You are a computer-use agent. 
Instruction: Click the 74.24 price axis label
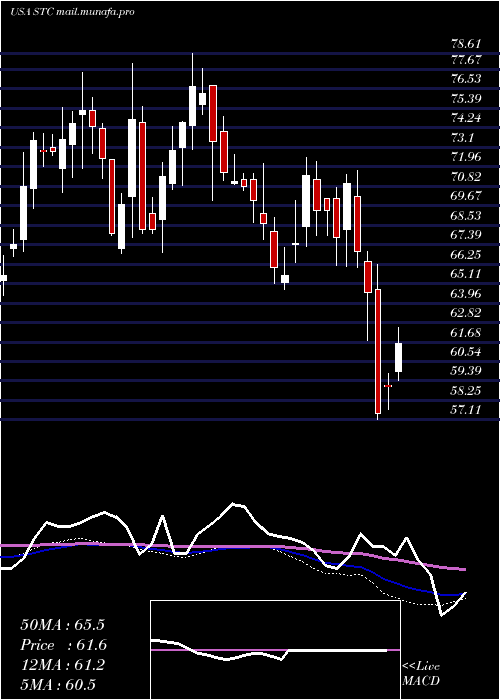466,118
